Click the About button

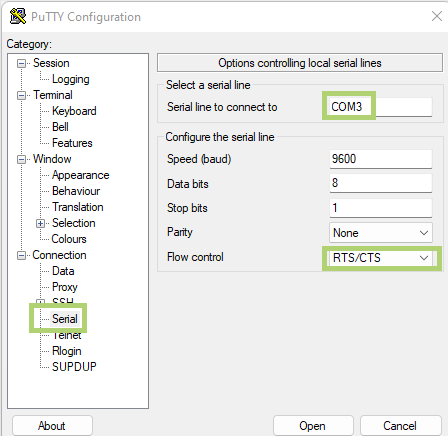click(x=52, y=426)
